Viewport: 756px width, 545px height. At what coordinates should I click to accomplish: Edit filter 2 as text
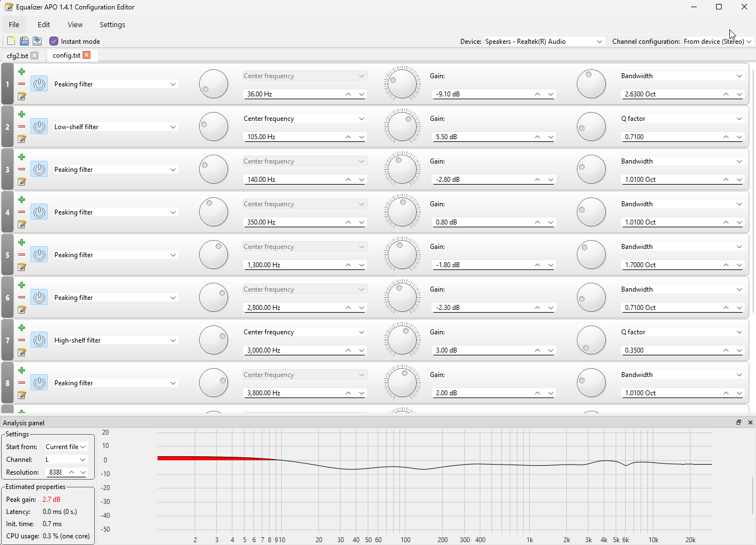(x=22, y=139)
